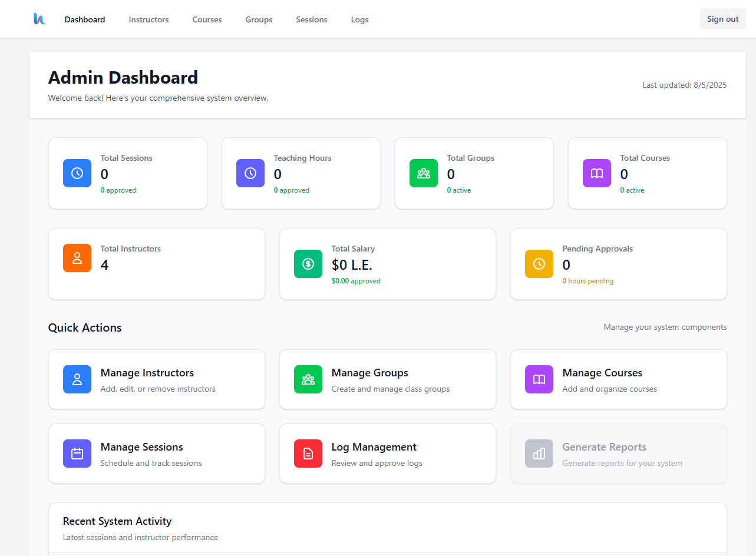The height and width of the screenshot is (556, 756).
Task: Click the yellow clock icon on Pending Approvals
Action: 539,264
